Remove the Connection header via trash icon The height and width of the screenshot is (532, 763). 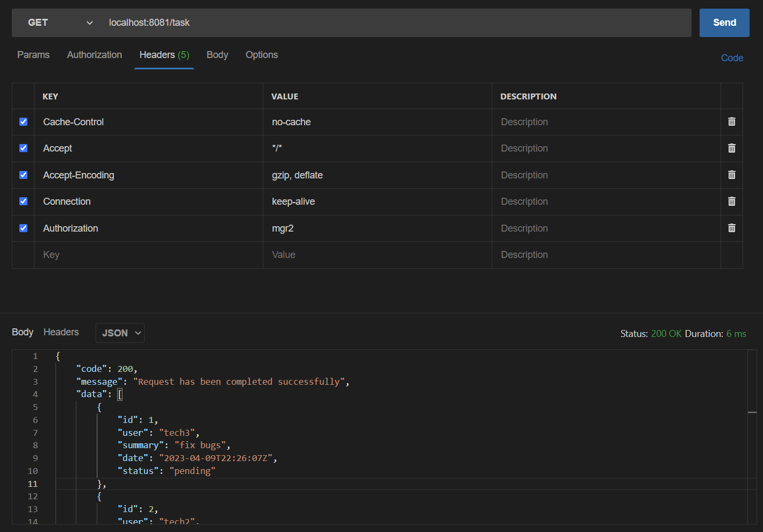coord(731,201)
